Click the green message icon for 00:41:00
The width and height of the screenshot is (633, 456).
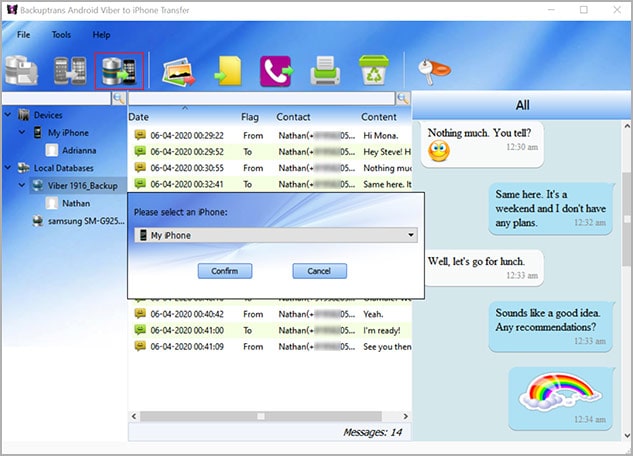click(x=140, y=330)
